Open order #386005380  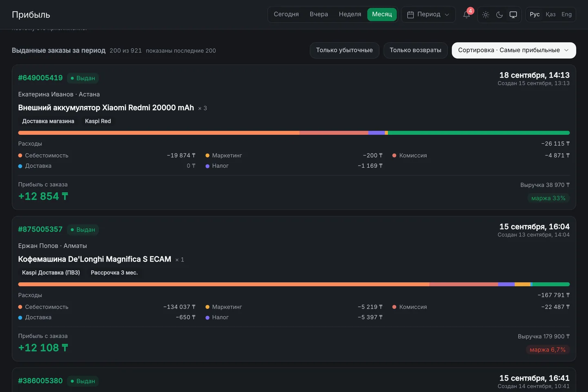[x=40, y=381]
